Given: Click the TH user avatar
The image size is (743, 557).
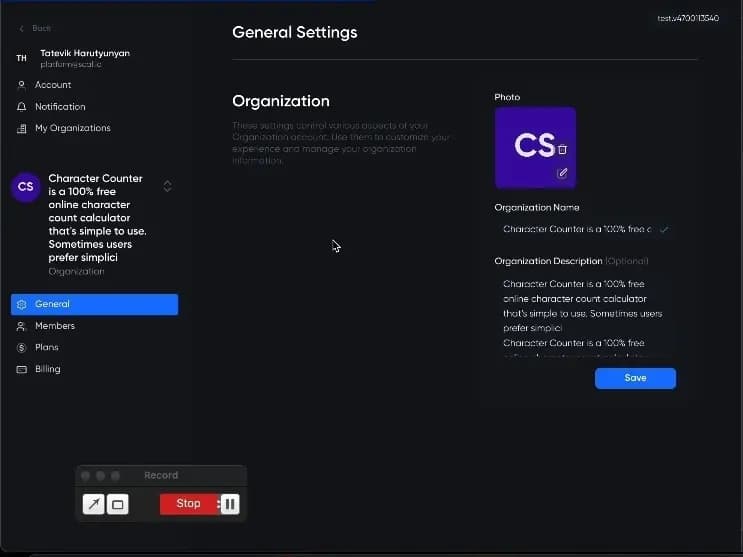Looking at the screenshot, I should pos(21,59).
